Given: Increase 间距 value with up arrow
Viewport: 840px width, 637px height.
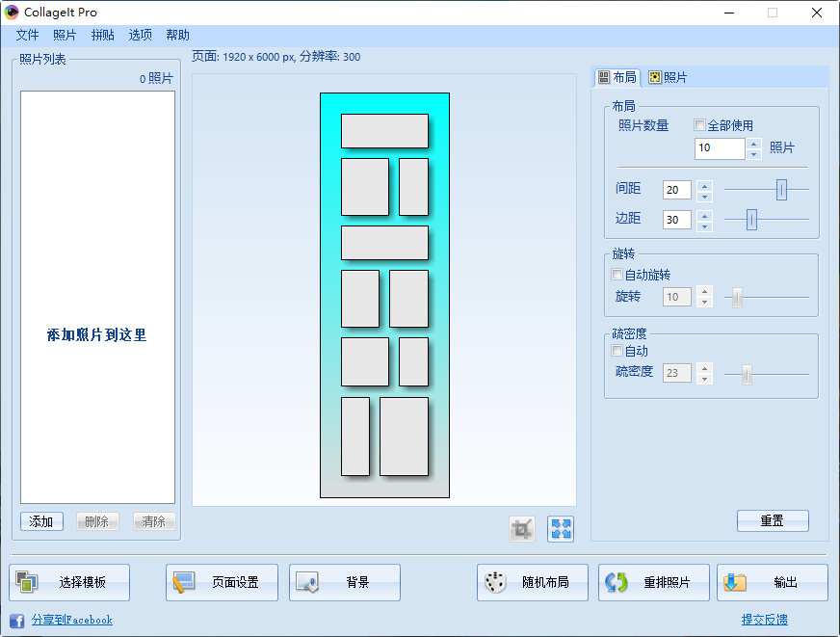Looking at the screenshot, I should coord(705,185).
